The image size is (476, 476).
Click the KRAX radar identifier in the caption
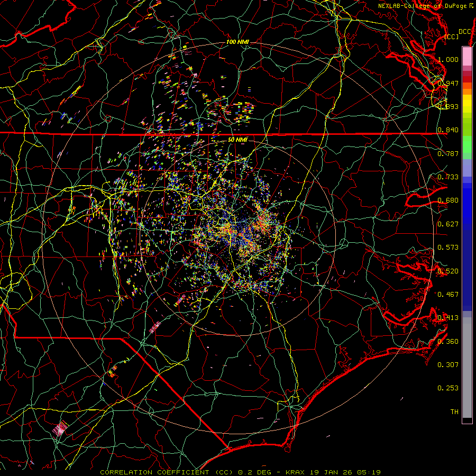click(x=295, y=472)
